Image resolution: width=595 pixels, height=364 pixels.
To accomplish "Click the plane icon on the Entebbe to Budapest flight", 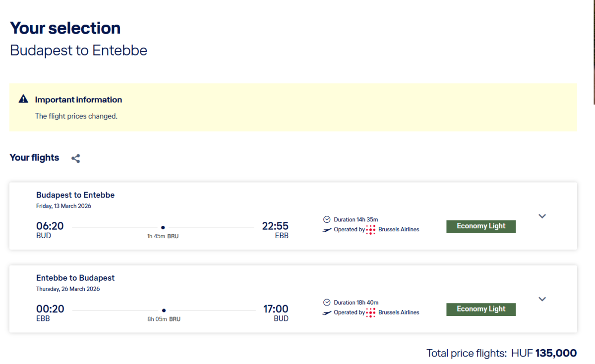I will pyautogui.click(x=327, y=312).
